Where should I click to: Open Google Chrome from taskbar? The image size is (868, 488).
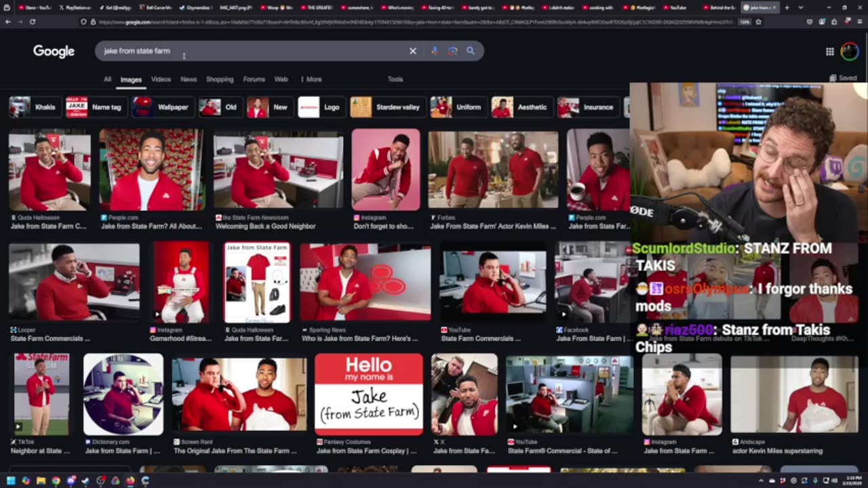click(56, 481)
